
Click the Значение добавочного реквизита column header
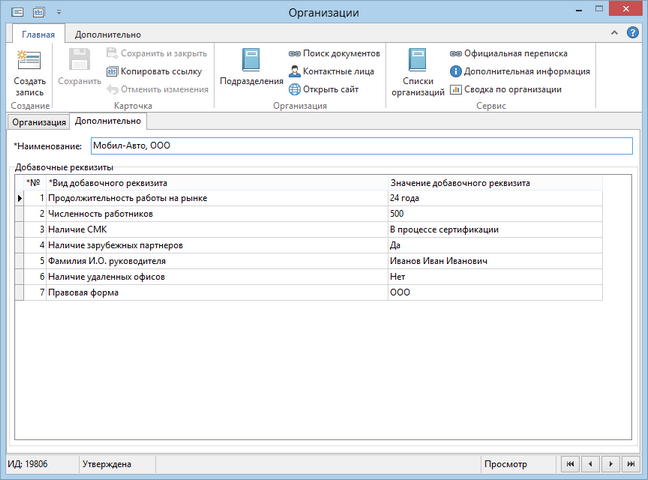[x=495, y=183]
